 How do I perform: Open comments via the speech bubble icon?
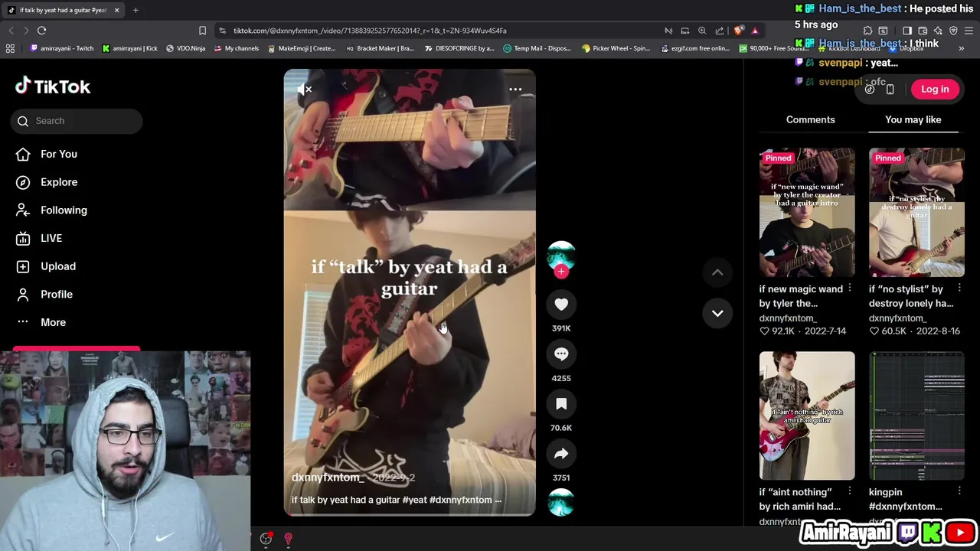(561, 354)
